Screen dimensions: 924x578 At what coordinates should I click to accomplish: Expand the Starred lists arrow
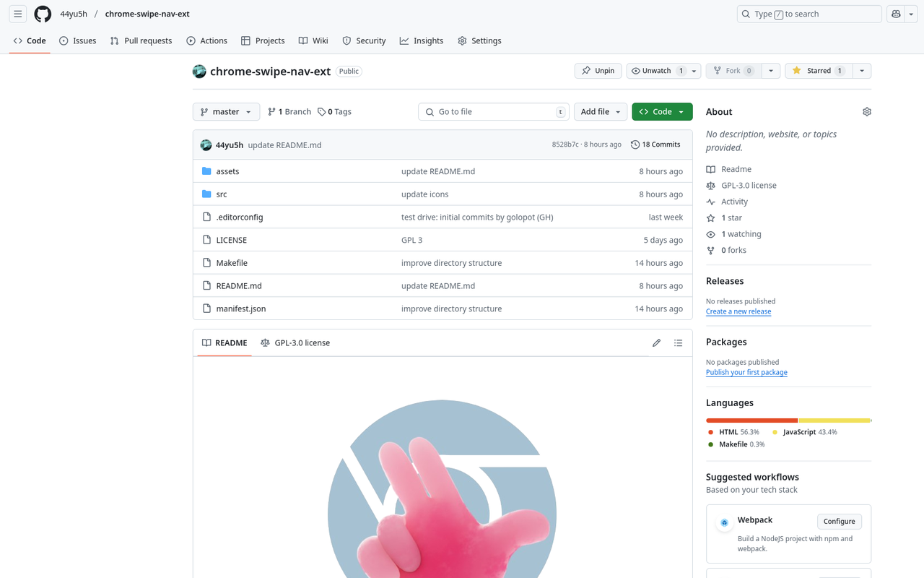point(862,71)
